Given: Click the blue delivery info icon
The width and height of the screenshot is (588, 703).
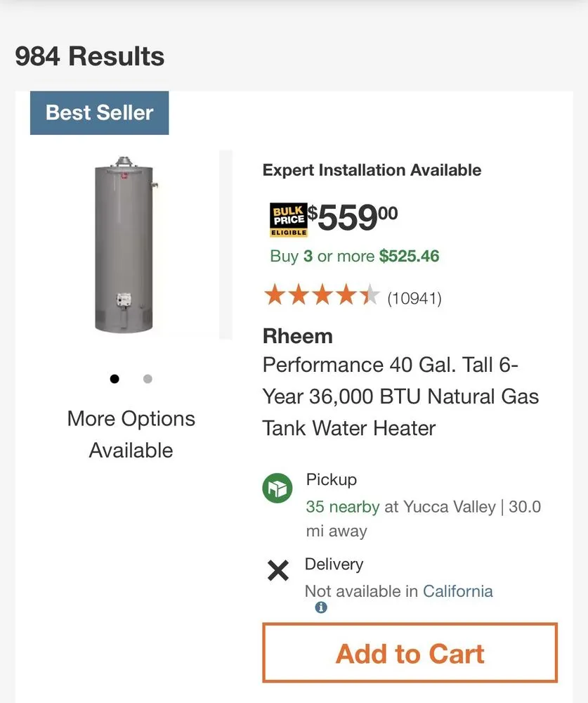Looking at the screenshot, I should coord(321,607).
